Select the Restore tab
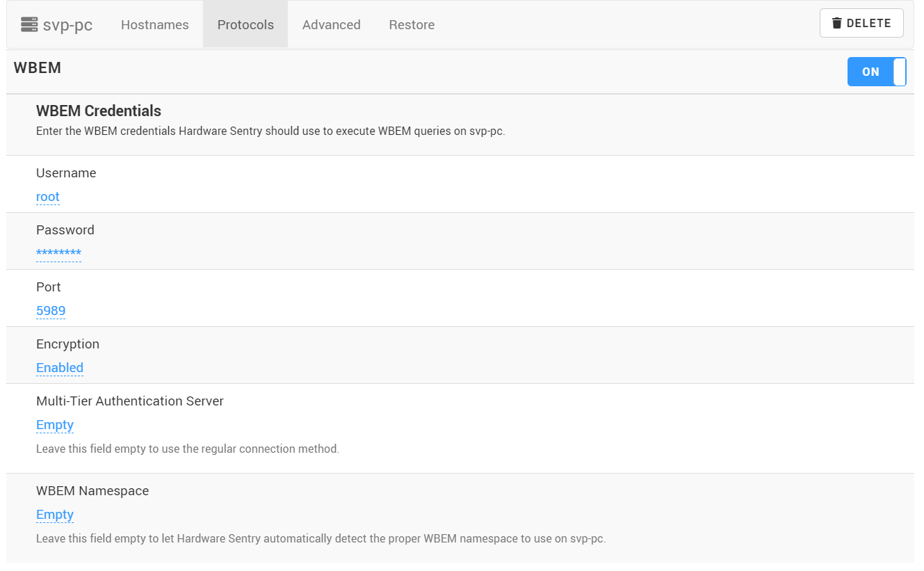Image resolution: width=924 pixels, height=571 pixels. click(412, 24)
